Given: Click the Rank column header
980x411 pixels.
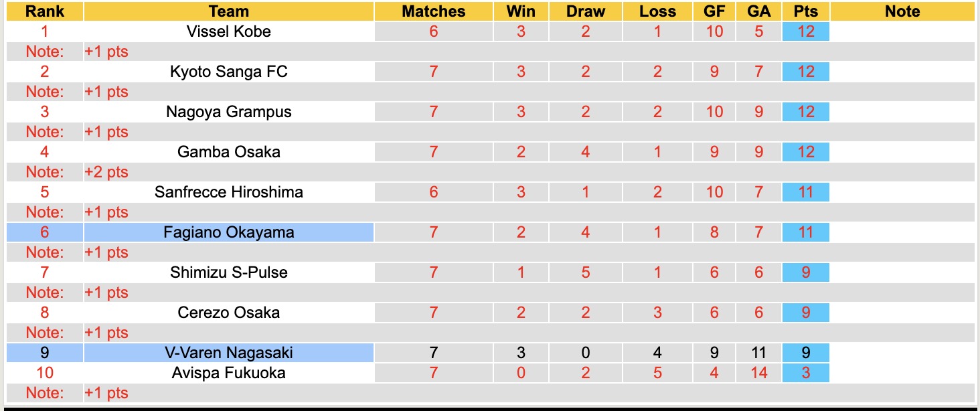Looking at the screenshot, I should coord(45,11).
